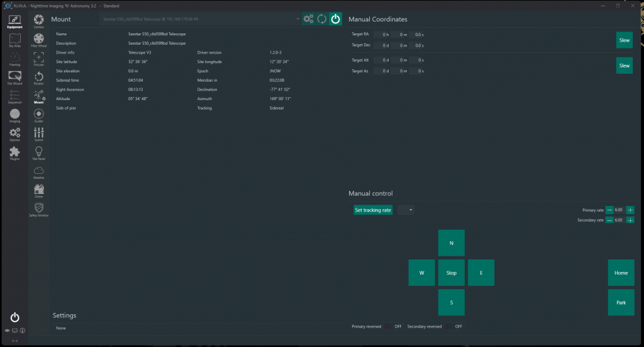This screenshot has height=347, width=644.
Task: Refresh the mount device list
Action: [321, 19]
